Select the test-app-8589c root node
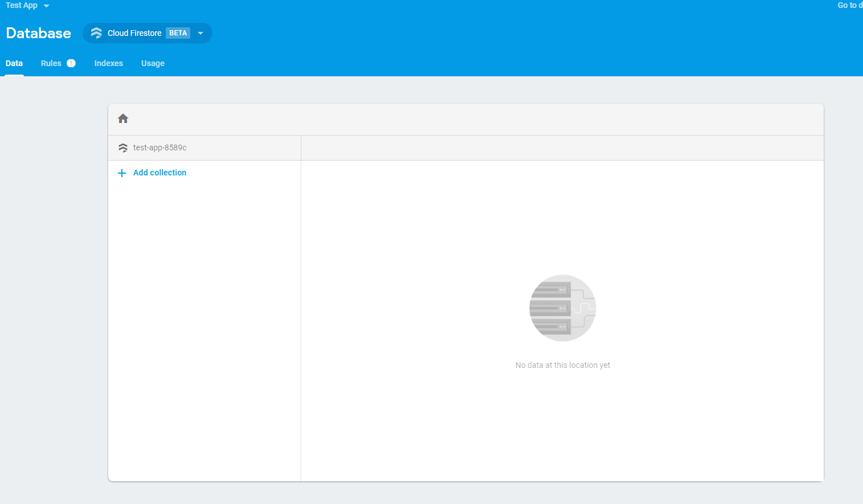863x504 pixels. pos(159,147)
